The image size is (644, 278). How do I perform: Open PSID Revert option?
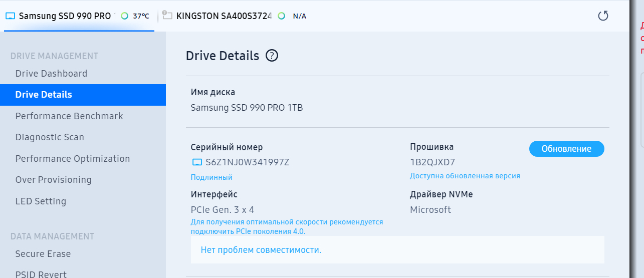[x=41, y=274]
